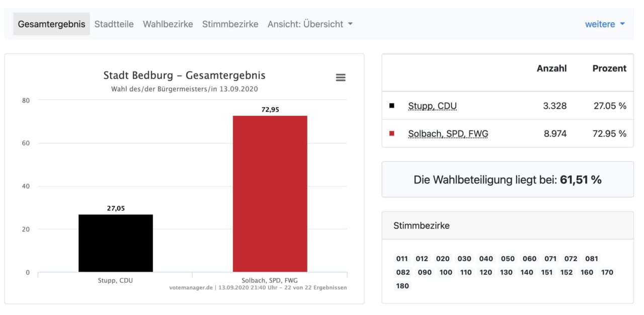Viewport: 644px width, 315px height.
Task: Select the black Stupp CDU bar
Action: 116,243
